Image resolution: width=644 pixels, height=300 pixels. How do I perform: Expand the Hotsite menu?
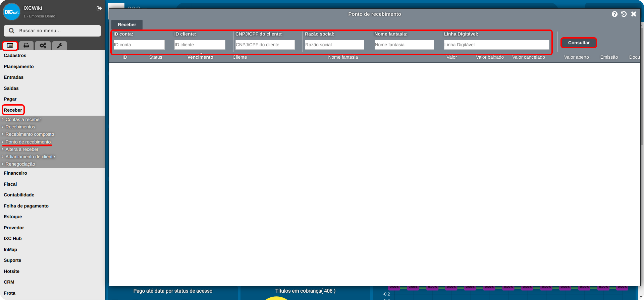(11, 272)
